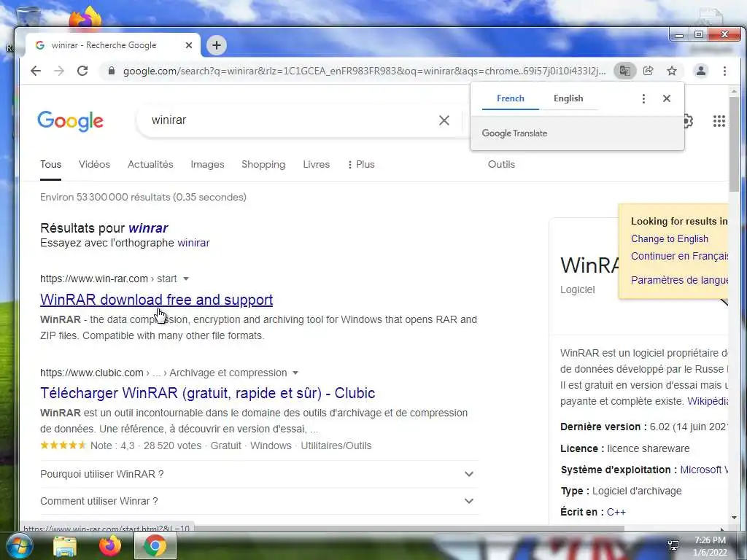
Task: Open the Google apps grid
Action: (719, 121)
